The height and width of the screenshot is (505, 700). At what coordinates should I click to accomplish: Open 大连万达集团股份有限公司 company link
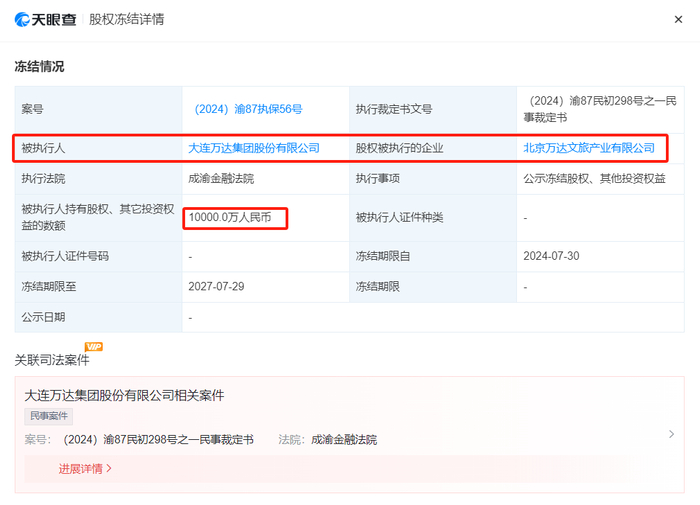tap(254, 148)
